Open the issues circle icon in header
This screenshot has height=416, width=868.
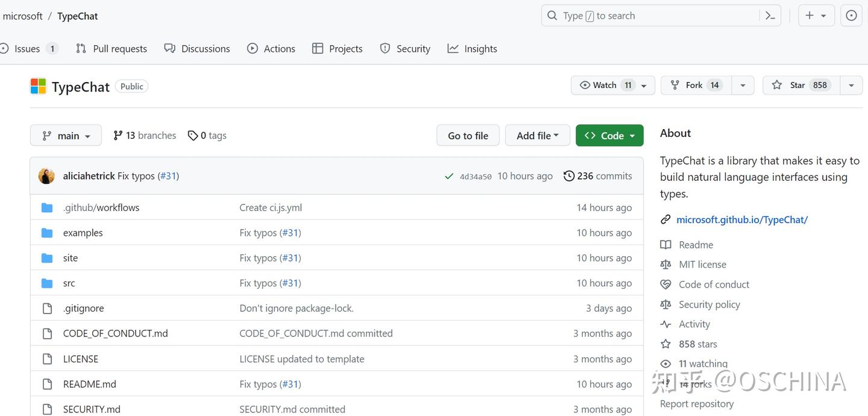pyautogui.click(x=851, y=16)
